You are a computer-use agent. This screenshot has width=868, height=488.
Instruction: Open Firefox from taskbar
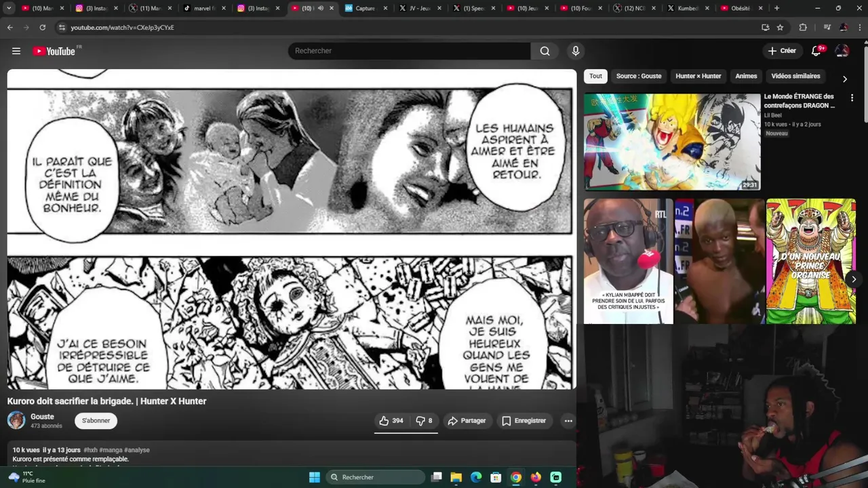[x=536, y=477]
